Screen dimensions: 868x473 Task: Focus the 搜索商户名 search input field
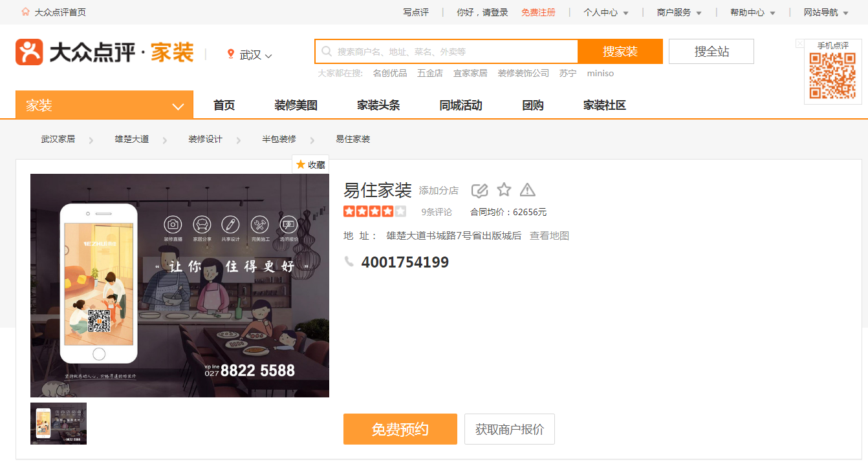[447, 52]
